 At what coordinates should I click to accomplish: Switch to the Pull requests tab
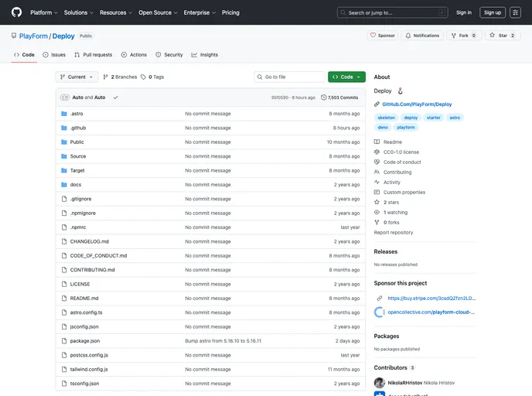point(94,55)
